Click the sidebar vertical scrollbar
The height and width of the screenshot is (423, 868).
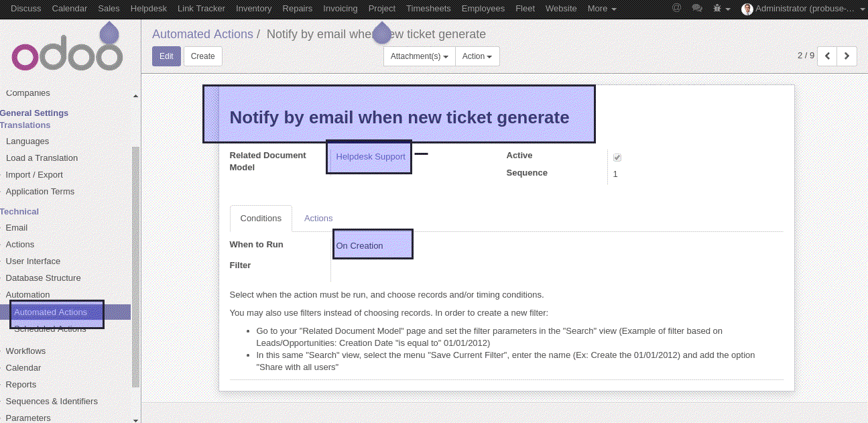pyautogui.click(x=136, y=268)
